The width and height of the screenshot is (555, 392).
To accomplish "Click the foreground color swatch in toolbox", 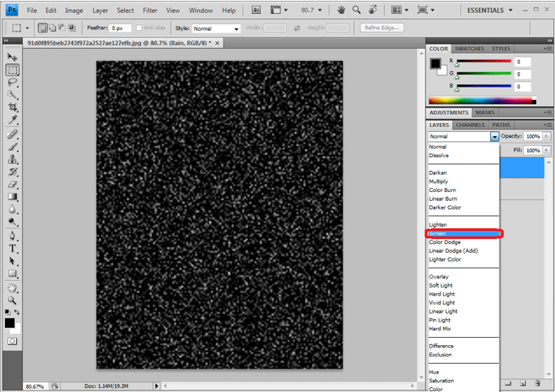I will (9, 322).
